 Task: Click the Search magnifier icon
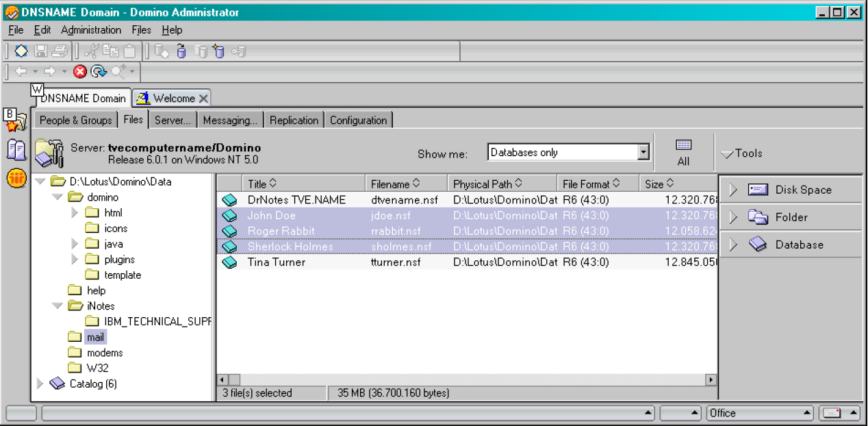tap(118, 71)
